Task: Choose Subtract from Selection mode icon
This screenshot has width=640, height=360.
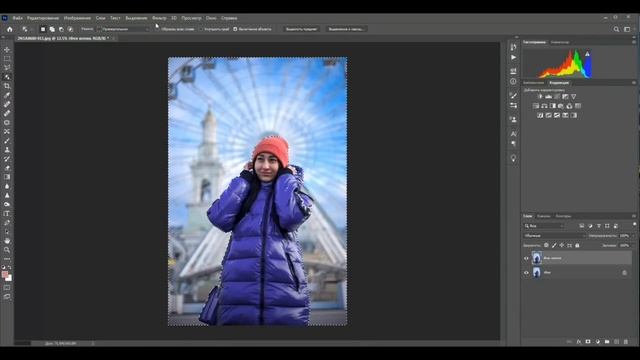Action: pyautogui.click(x=61, y=29)
